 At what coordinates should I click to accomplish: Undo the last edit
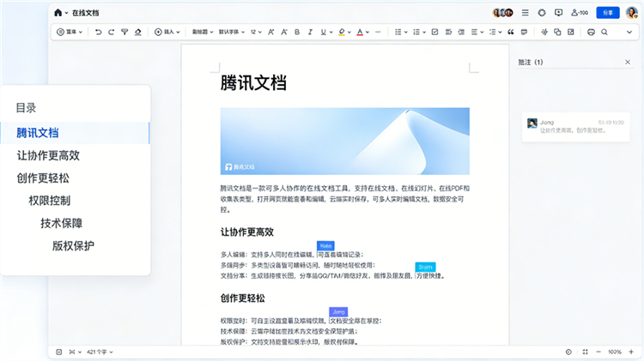click(x=98, y=32)
